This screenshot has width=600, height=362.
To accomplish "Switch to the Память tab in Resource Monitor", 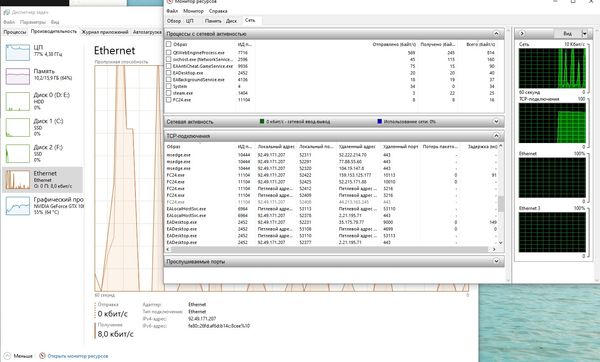I will tap(213, 21).
